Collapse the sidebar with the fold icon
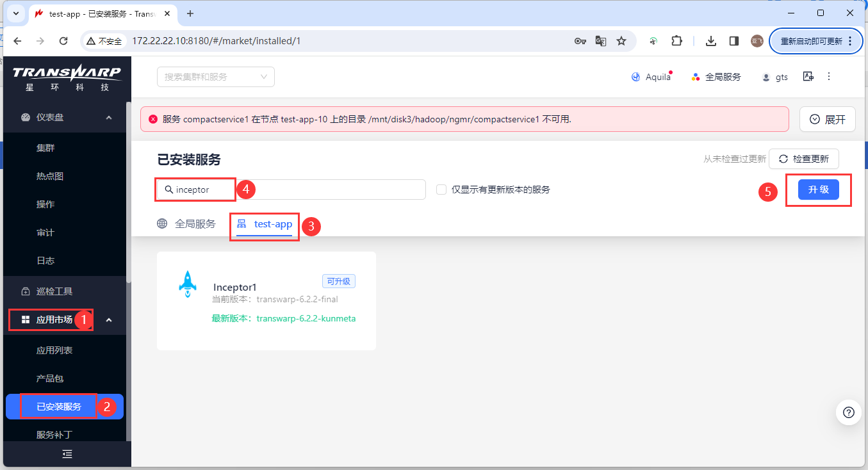This screenshot has height=470, width=868. pos(67,454)
